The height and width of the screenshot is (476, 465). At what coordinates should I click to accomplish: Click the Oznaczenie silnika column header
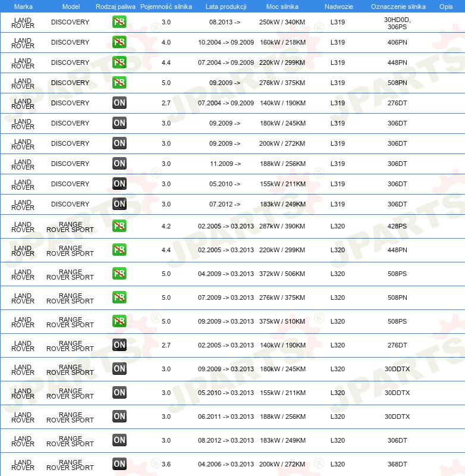(398, 7)
